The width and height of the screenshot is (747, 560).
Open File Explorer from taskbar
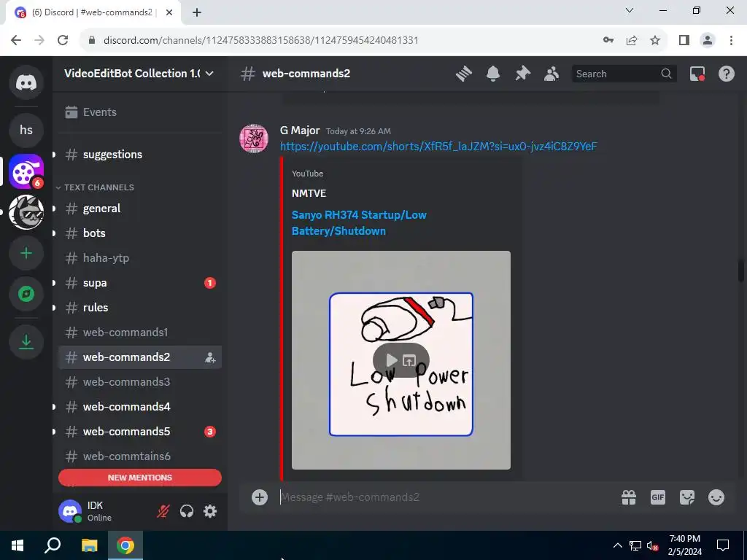tap(89, 545)
